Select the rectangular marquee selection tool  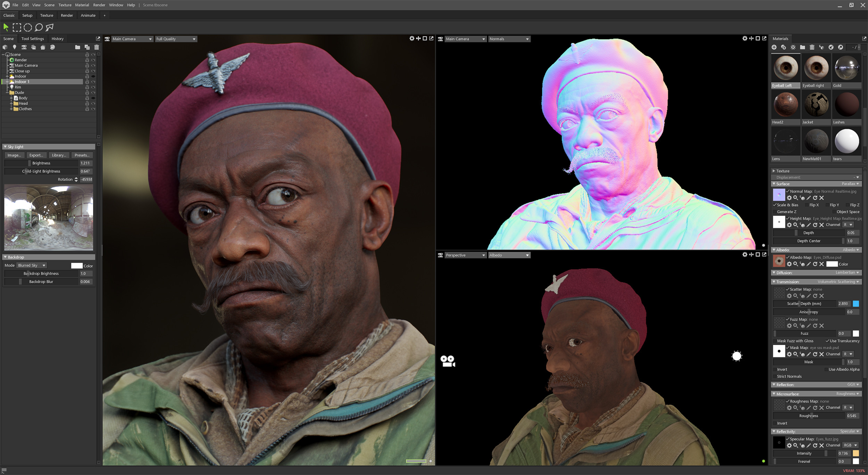(17, 27)
